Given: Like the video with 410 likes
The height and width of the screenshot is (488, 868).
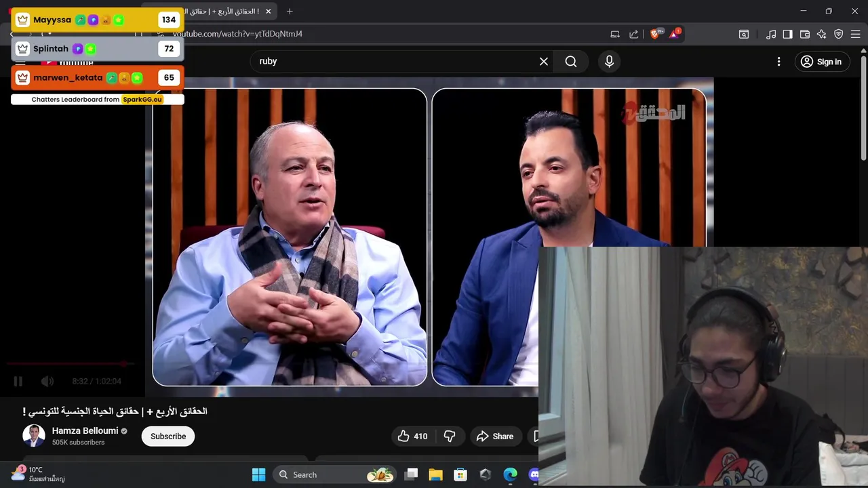Looking at the screenshot, I should (x=413, y=436).
